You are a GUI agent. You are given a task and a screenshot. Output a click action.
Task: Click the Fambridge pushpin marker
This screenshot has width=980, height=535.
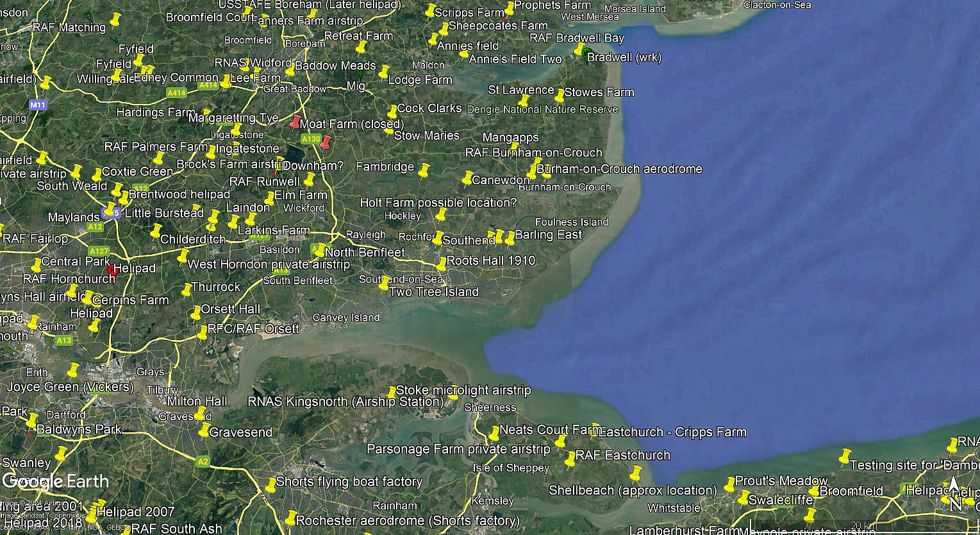pyautogui.click(x=424, y=171)
